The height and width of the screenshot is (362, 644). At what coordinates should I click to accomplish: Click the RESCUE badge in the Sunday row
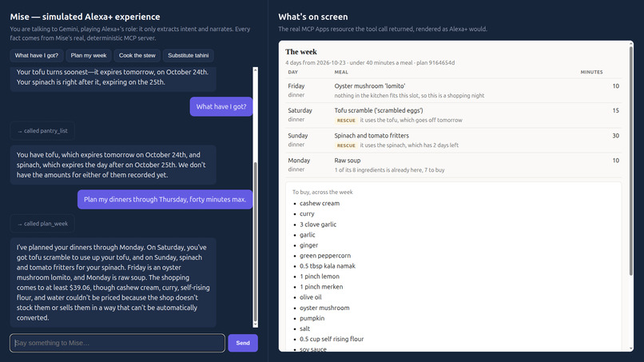(346, 145)
